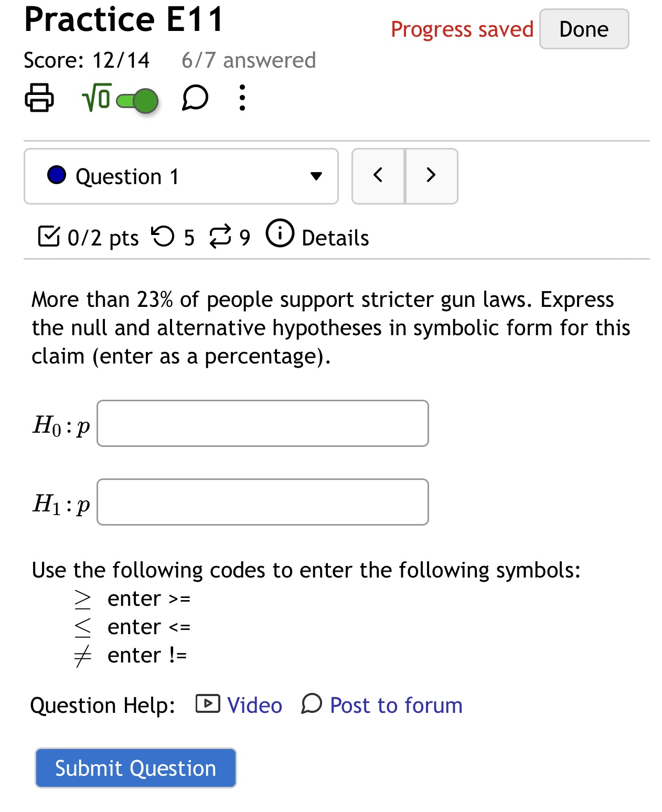Screen dimensions: 662x812
Task: Click the Details label
Action: [334, 238]
